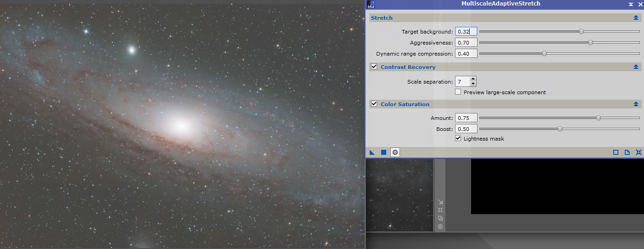Click the Boost slider handle

click(x=560, y=129)
